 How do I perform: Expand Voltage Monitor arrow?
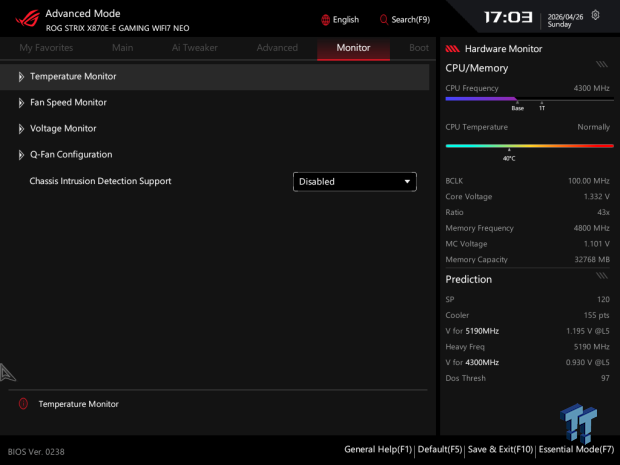[21, 129]
